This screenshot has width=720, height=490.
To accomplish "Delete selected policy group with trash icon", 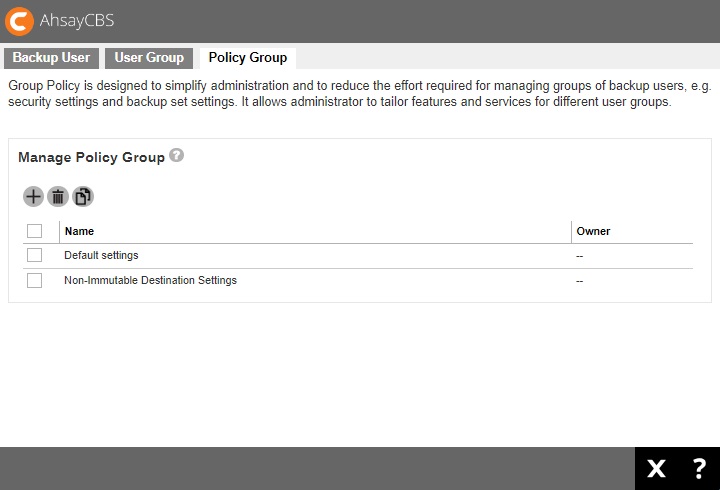I will point(58,197).
